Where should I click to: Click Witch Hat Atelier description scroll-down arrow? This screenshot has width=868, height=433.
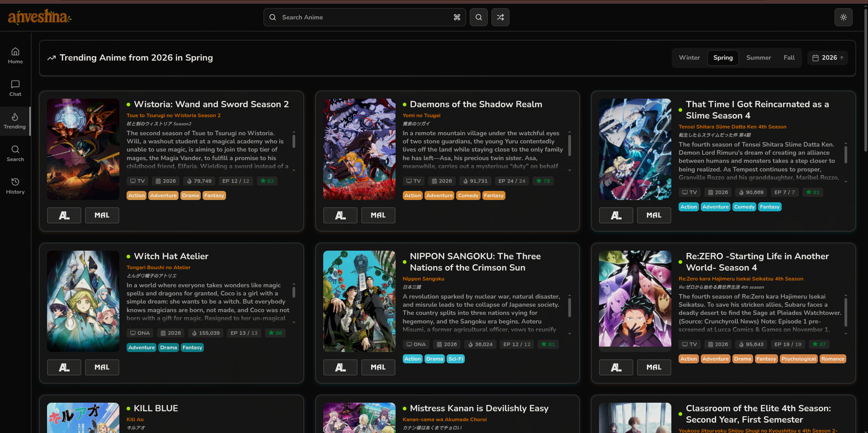point(294,323)
